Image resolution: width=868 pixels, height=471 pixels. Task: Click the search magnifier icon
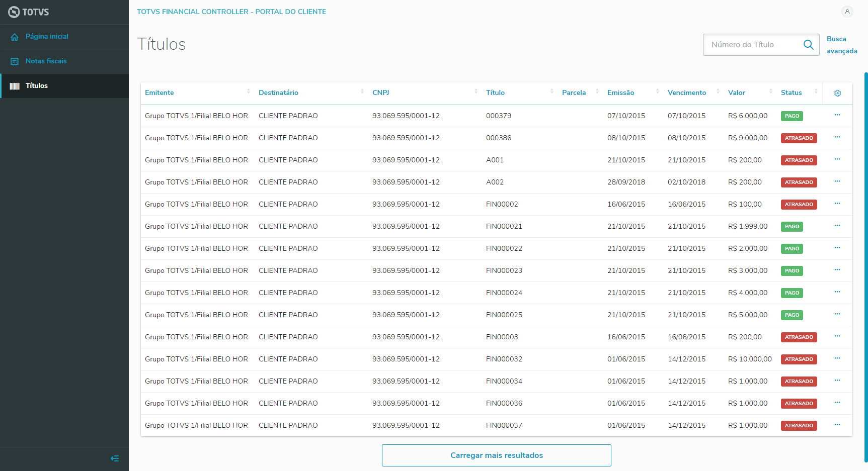(809, 45)
